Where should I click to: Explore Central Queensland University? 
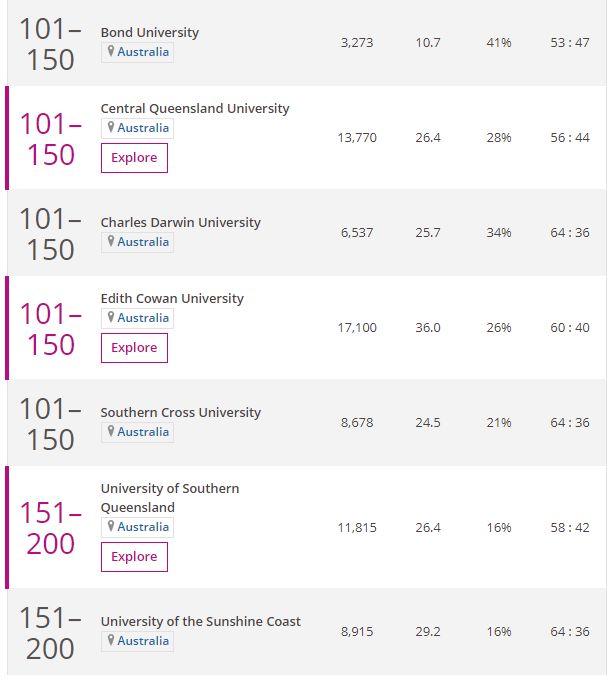(134, 158)
